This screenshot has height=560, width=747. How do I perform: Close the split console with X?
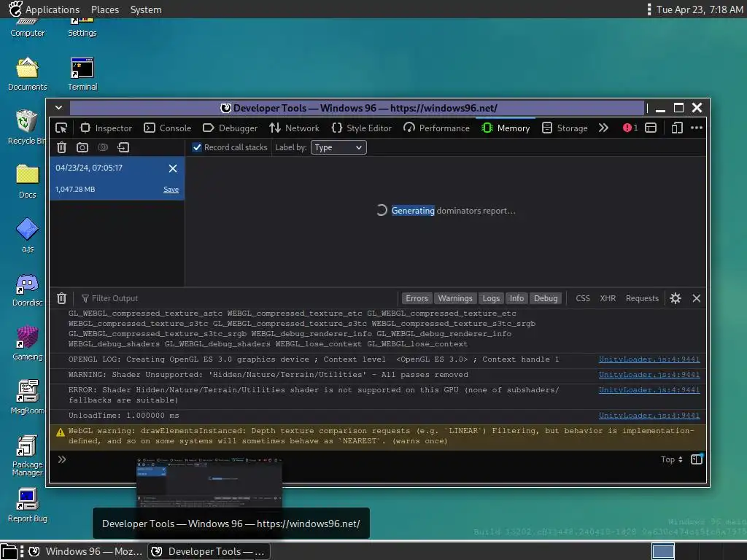pos(697,298)
